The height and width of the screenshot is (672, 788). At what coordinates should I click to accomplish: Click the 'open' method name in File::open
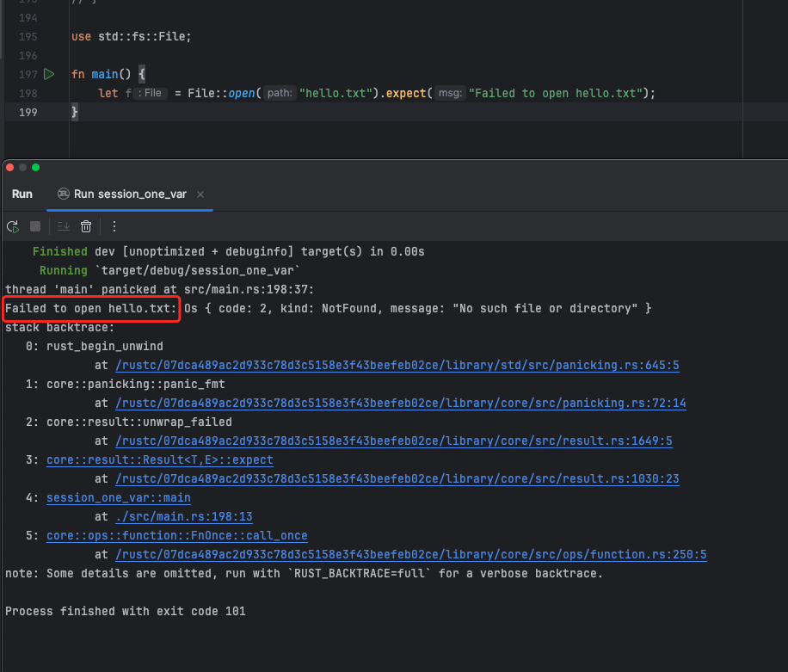point(242,94)
